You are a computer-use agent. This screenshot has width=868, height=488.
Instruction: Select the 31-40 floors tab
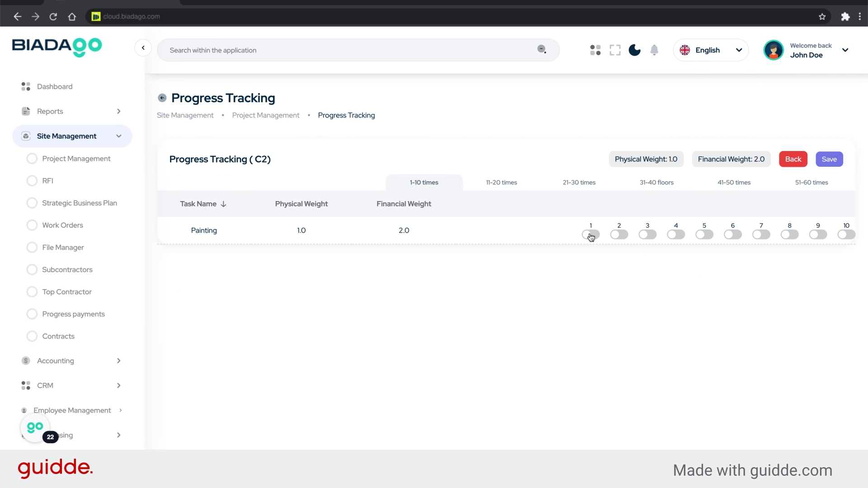pos(656,183)
